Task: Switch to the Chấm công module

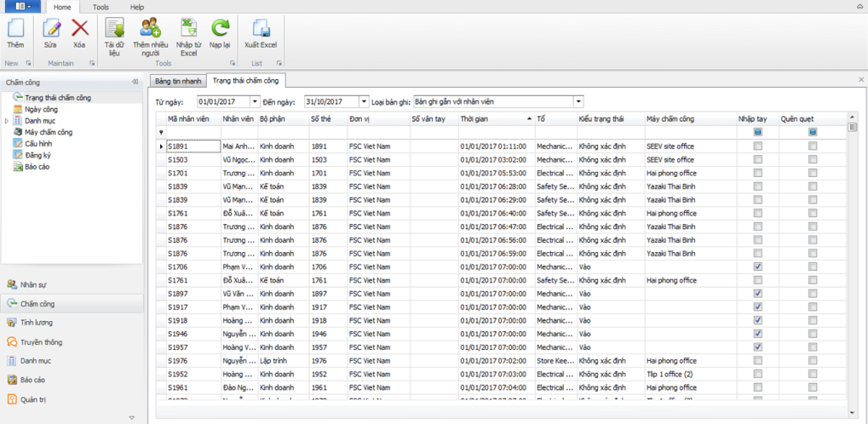Action: (72, 304)
